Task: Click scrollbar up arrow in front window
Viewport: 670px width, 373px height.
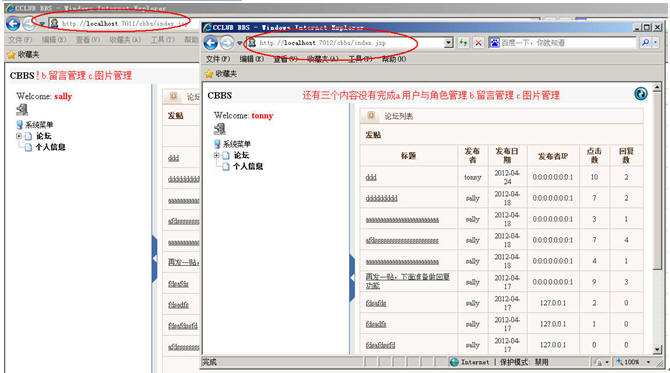Action: pyautogui.click(x=658, y=87)
